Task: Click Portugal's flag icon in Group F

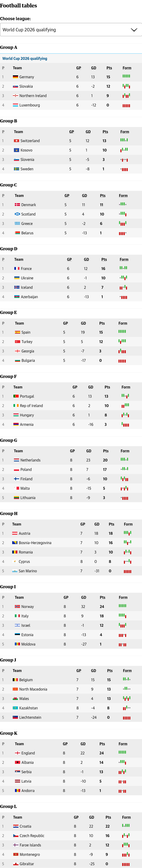Action: [16, 396]
